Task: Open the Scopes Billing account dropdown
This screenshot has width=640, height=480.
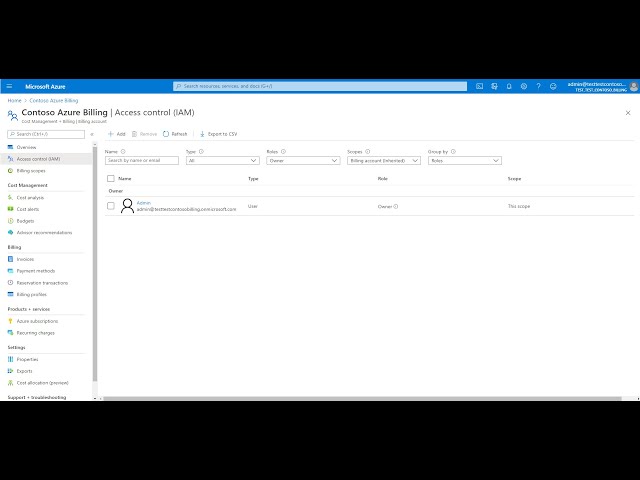Action: (x=384, y=160)
